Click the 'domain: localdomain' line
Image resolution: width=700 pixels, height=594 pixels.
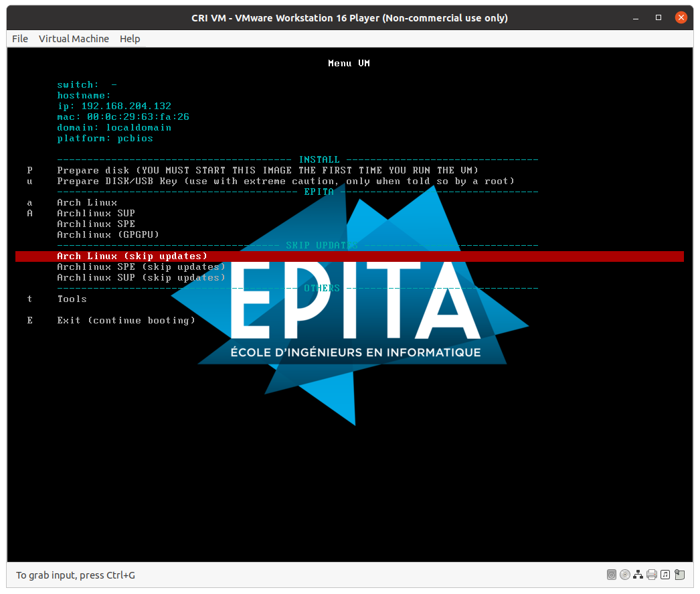pos(114,128)
